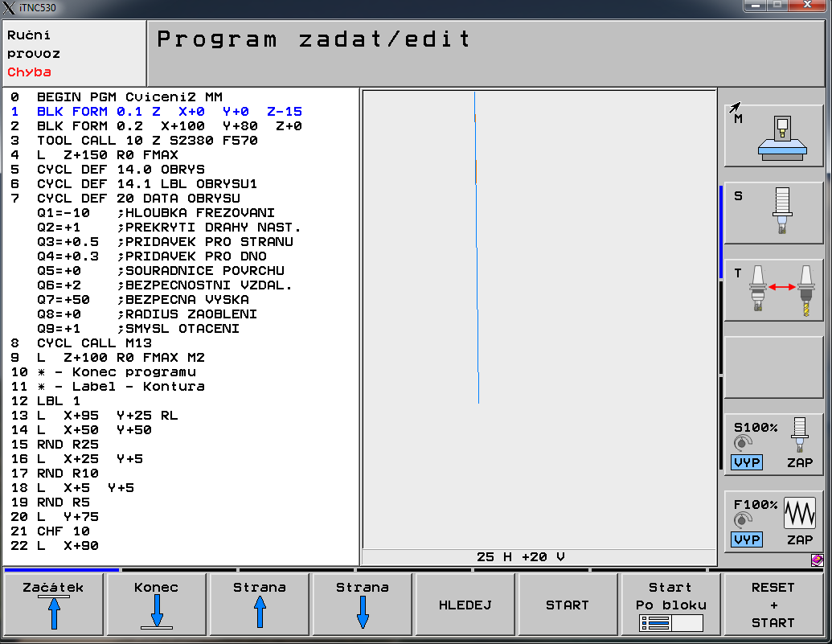Select the TOOL CALL 10 program line
The image size is (832, 644).
(147, 141)
